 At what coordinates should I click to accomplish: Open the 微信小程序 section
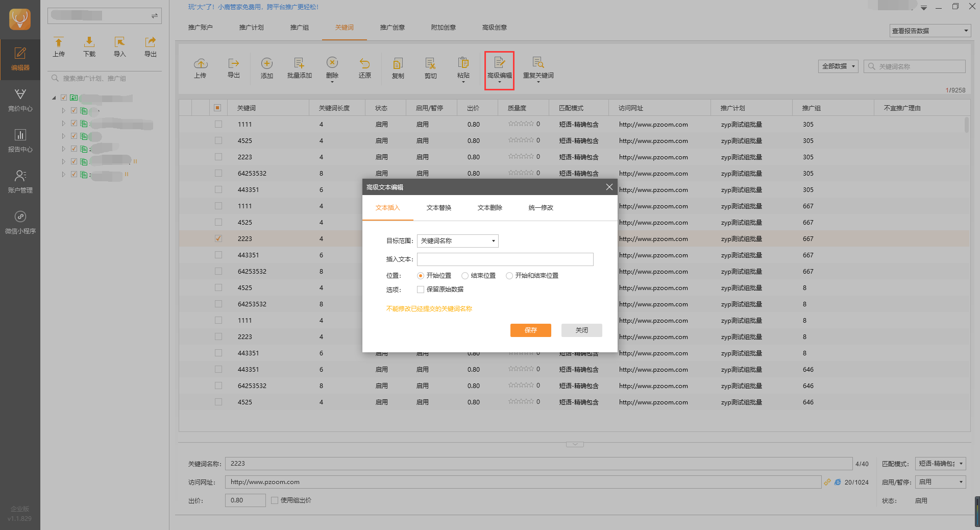(20, 223)
